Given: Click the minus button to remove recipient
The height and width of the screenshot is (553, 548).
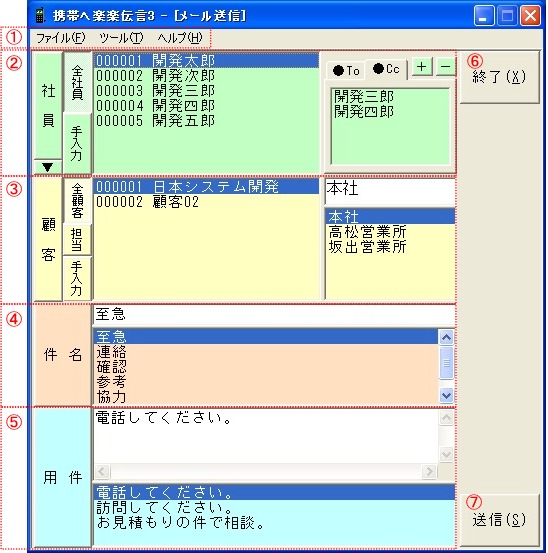Looking at the screenshot, I should coord(446,67).
